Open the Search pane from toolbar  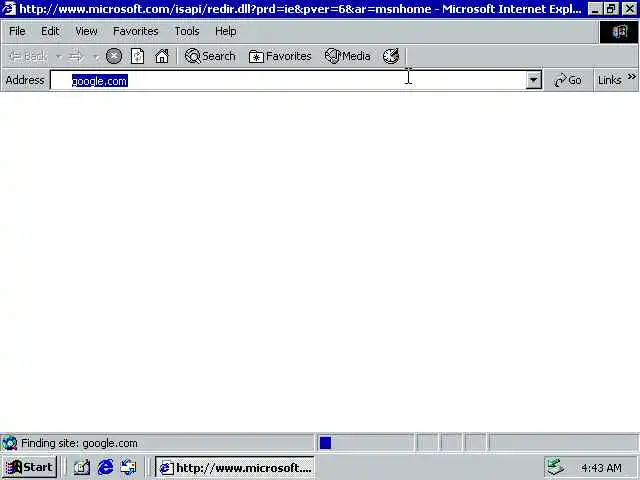210,56
